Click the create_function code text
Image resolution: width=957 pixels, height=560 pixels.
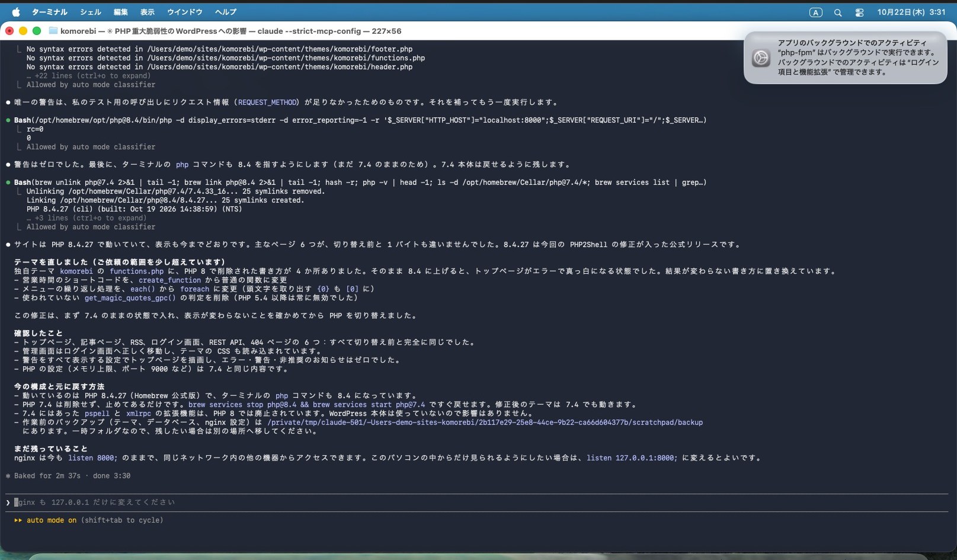tap(169, 280)
